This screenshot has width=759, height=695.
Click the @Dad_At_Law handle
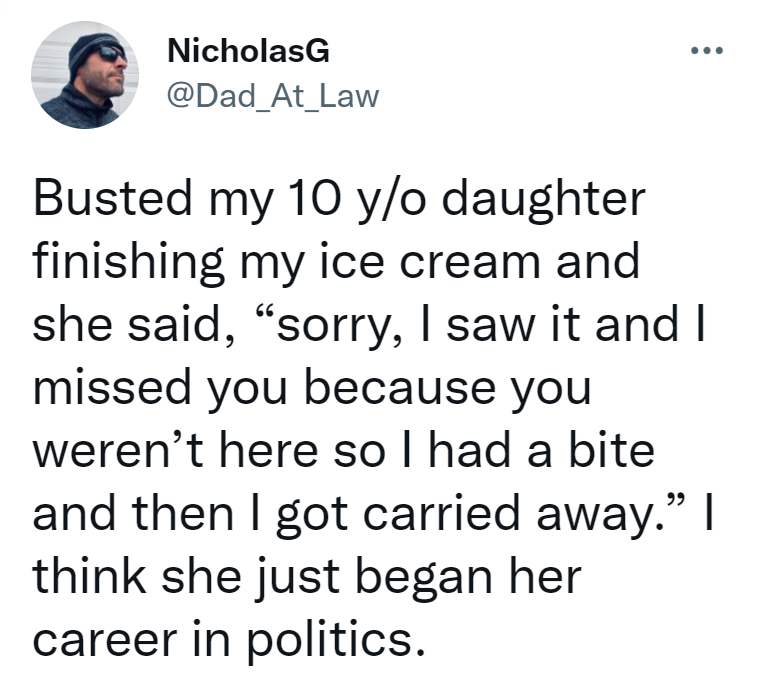pyautogui.click(x=270, y=95)
